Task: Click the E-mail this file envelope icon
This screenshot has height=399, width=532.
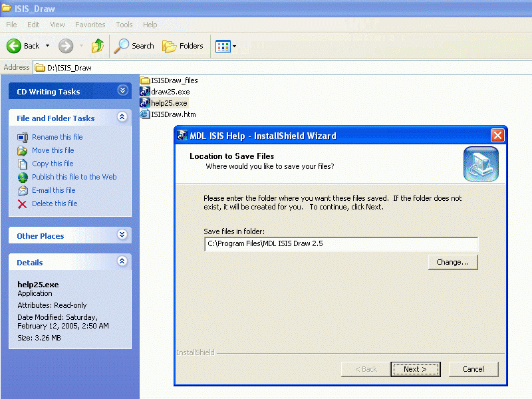Action: click(23, 190)
